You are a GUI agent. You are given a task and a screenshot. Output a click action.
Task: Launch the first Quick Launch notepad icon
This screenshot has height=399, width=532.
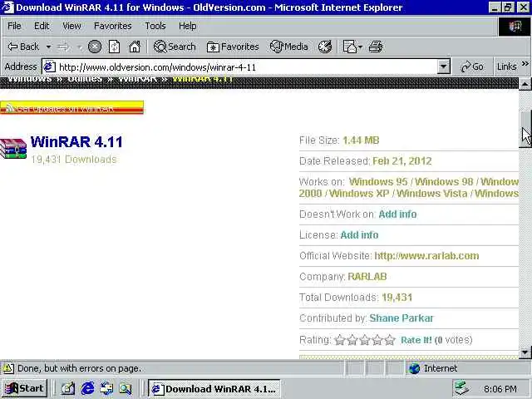[68, 388]
